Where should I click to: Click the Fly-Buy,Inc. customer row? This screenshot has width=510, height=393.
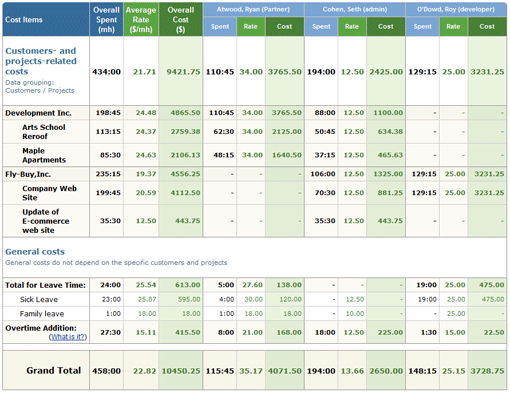255,174
